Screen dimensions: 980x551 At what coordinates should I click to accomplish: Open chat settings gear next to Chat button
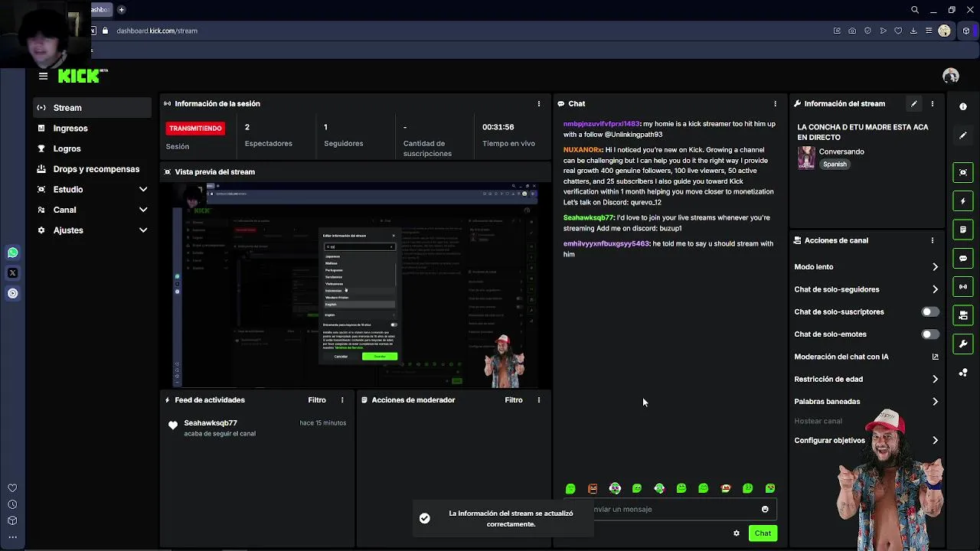737,533
